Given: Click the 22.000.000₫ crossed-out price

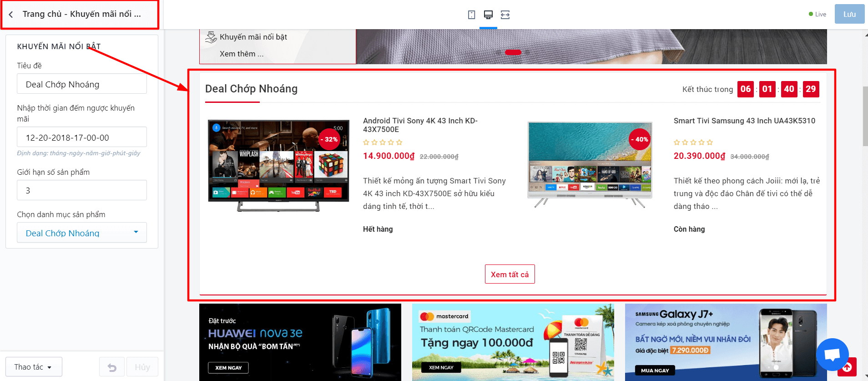Looking at the screenshot, I should [439, 157].
